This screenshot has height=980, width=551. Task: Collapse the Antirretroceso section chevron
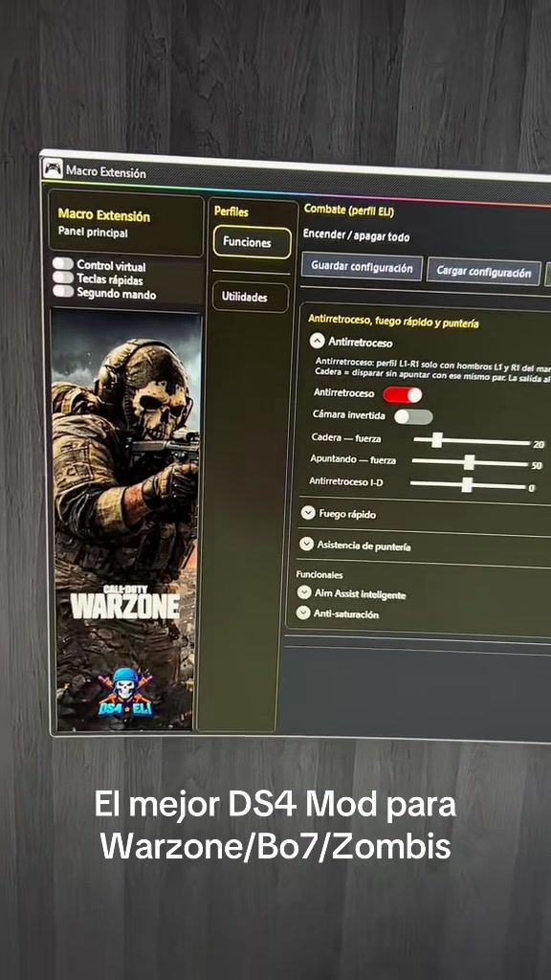click(318, 341)
